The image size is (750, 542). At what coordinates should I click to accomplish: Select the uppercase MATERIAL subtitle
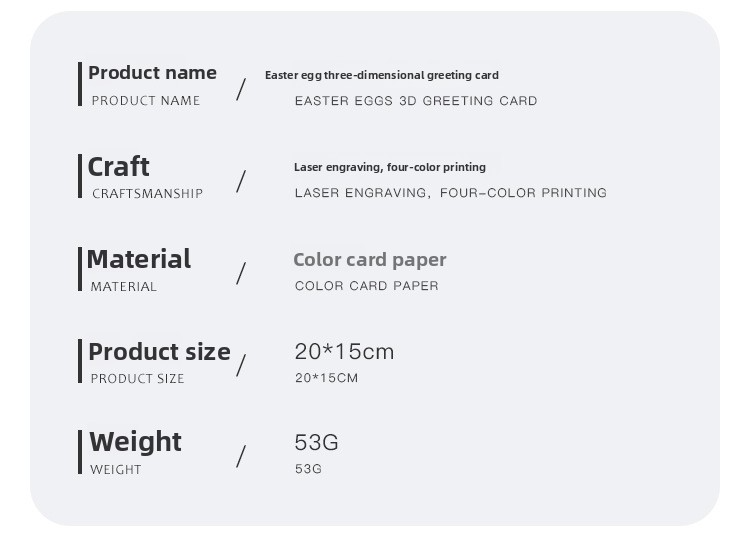(123, 287)
